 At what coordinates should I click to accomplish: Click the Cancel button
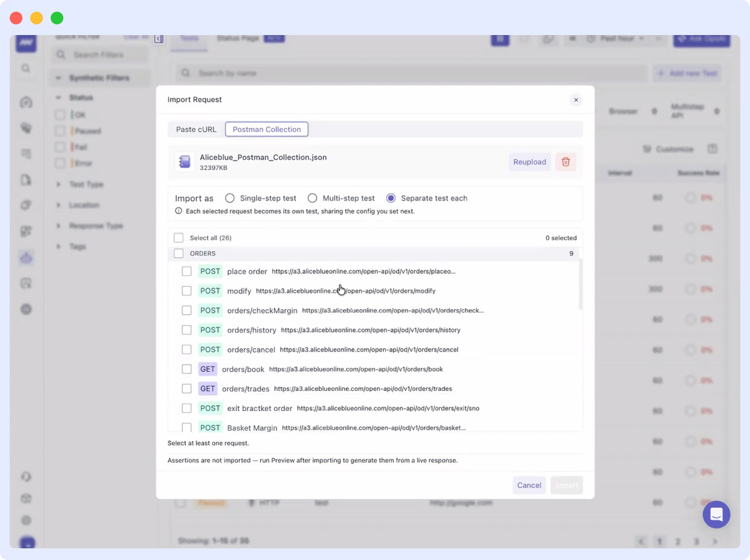[529, 485]
